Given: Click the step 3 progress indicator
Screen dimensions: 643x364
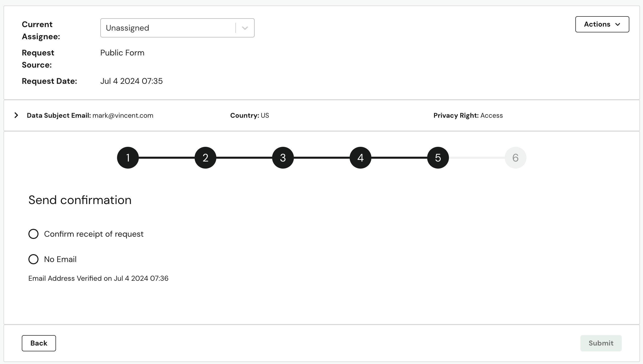Looking at the screenshot, I should [x=283, y=157].
